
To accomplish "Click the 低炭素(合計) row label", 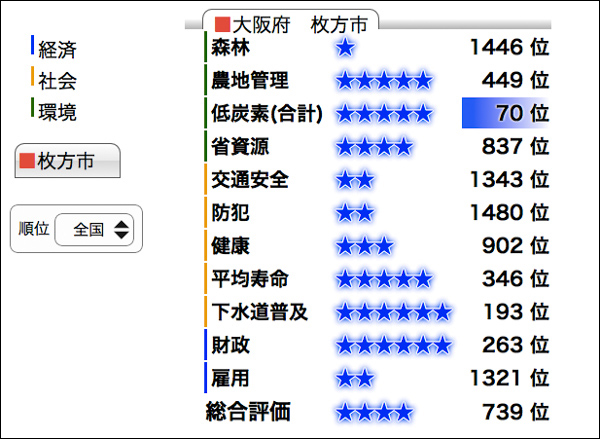I will point(267,113).
